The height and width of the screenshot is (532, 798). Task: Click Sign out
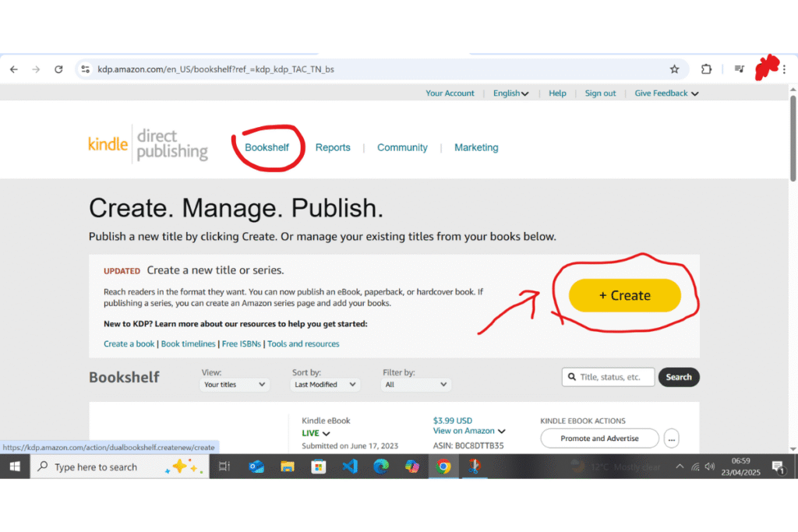click(x=600, y=93)
